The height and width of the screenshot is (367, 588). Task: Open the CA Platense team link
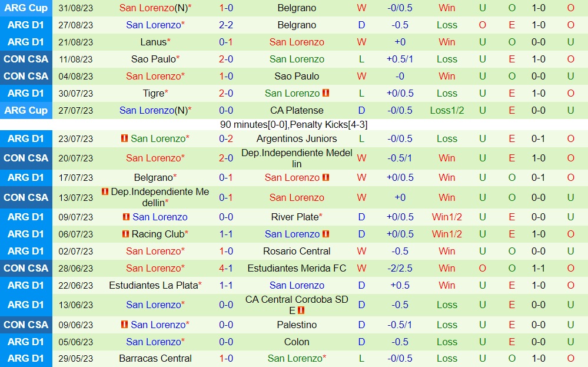(x=297, y=110)
